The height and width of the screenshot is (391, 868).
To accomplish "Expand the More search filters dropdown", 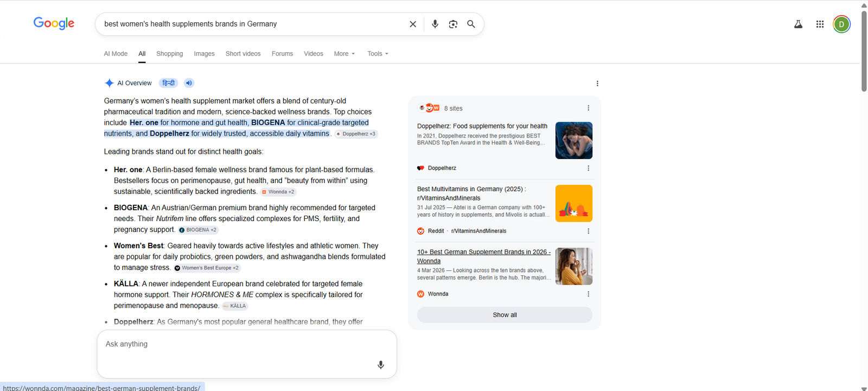I will [x=344, y=54].
